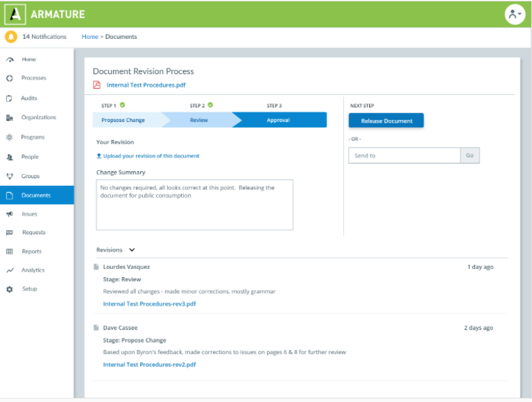Click the Processes circle icon
The height and width of the screenshot is (402, 532).
click(10, 78)
